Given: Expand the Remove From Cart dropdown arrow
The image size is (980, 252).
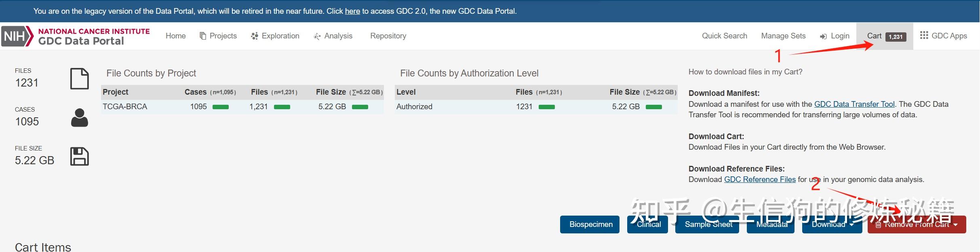Looking at the screenshot, I should coord(955,225).
